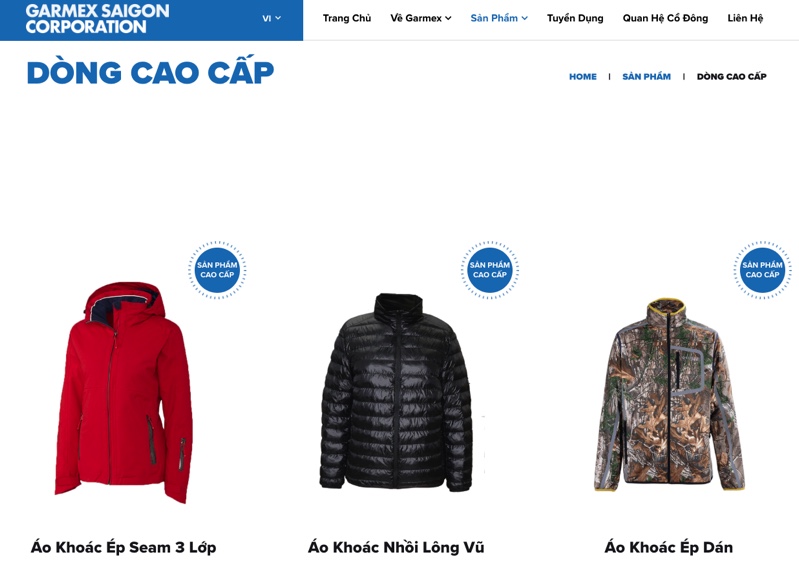Click the HOME breadcrumb link
The image size is (799, 585).
tap(582, 76)
